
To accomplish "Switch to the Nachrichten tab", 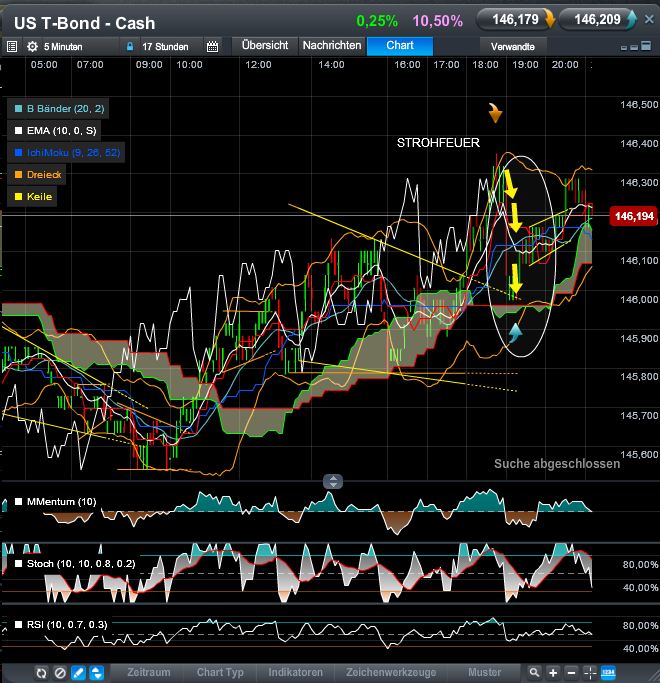I will click(x=332, y=46).
